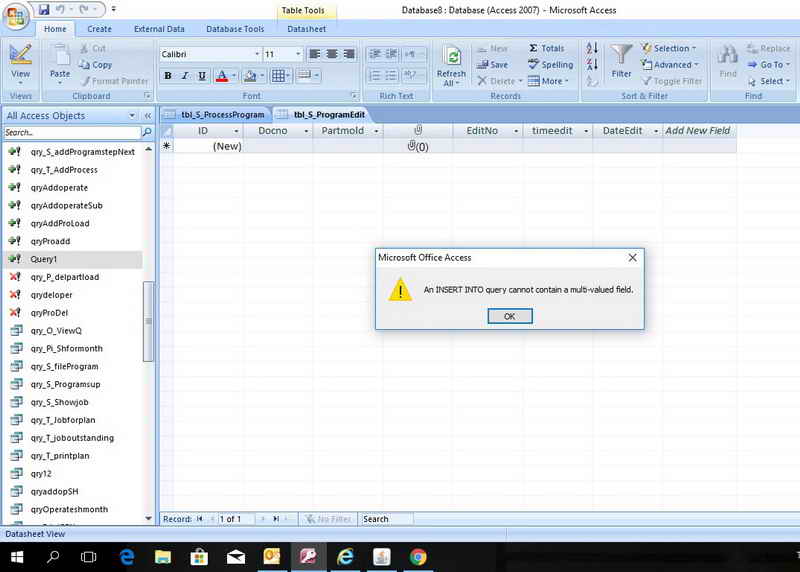Sort ascending A to Z
Image resolution: width=800 pixels, height=572 pixels.
[592, 48]
